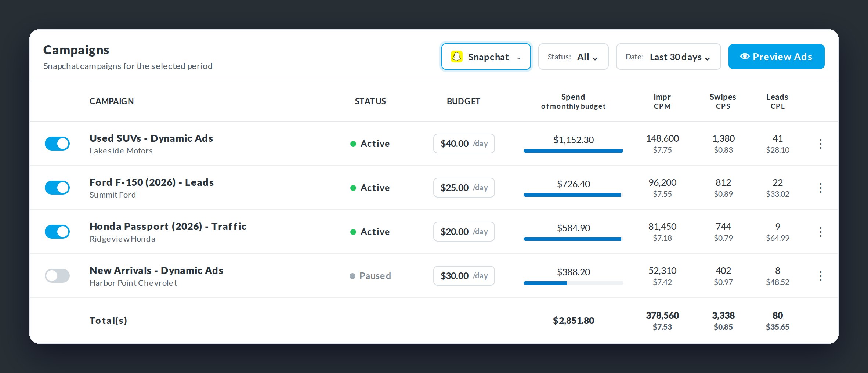Image resolution: width=868 pixels, height=373 pixels.
Task: Click the New Arrivals spend progress bar
Action: click(x=573, y=283)
